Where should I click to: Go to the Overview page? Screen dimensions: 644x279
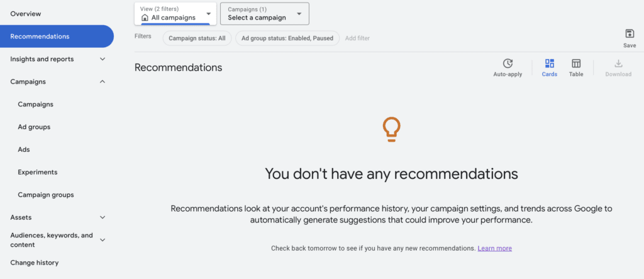(26, 14)
